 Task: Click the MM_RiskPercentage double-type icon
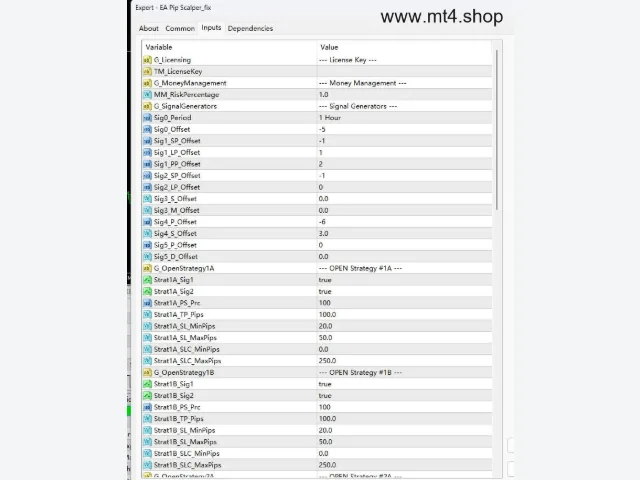pyautogui.click(x=147, y=95)
